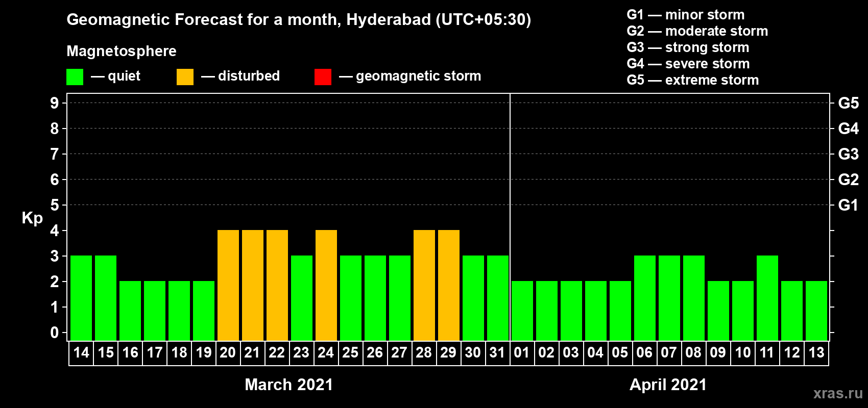
Task: Click 'G2 — moderate storm' legend text
Action: tap(697, 31)
